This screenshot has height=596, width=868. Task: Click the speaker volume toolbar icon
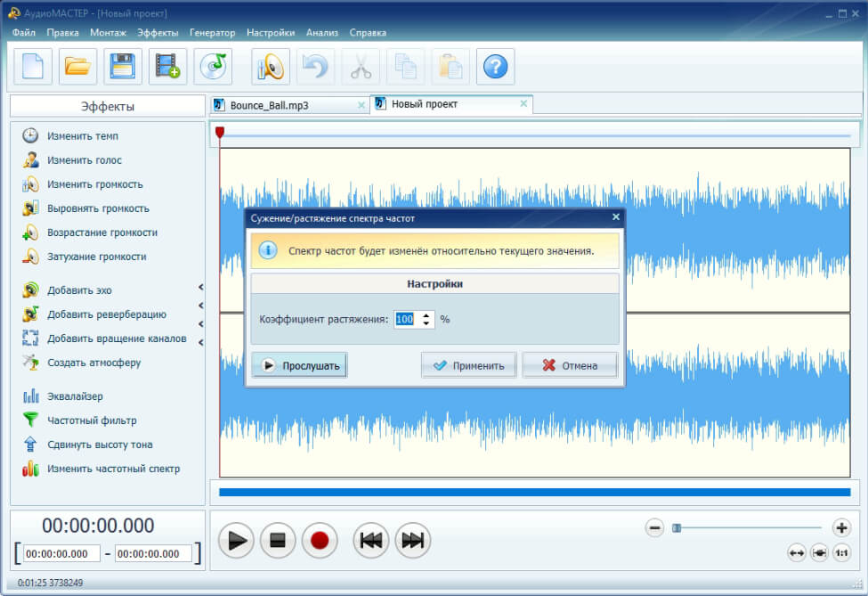click(x=271, y=67)
